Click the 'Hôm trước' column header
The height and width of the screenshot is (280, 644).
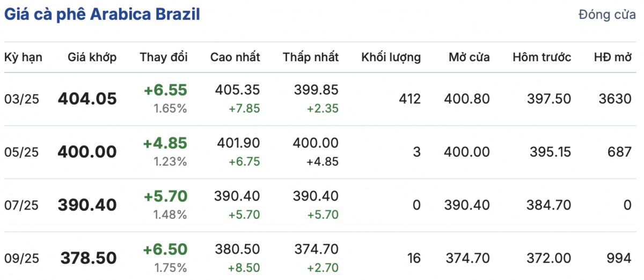(x=541, y=58)
